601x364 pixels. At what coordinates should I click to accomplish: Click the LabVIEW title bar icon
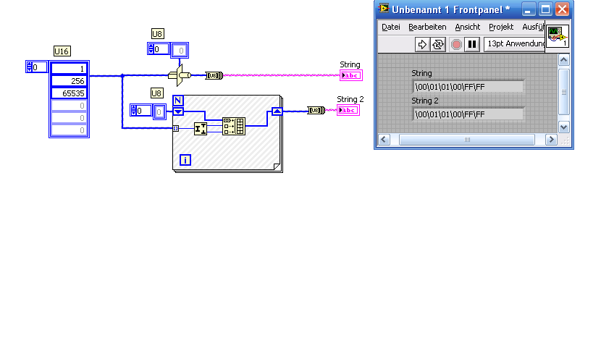click(x=383, y=9)
